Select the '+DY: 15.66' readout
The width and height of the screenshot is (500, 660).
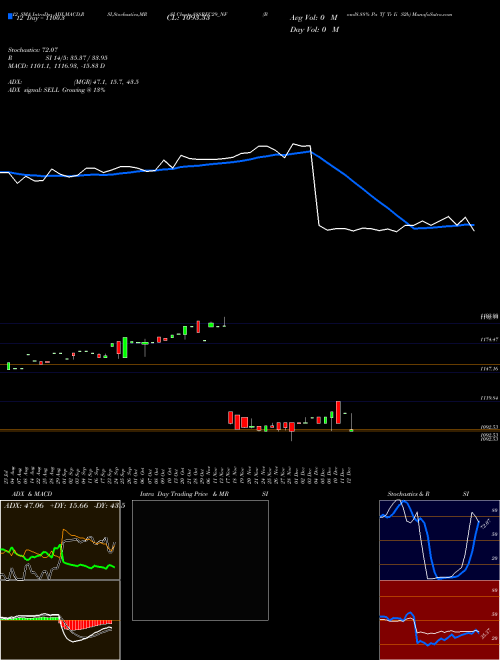(x=69, y=506)
